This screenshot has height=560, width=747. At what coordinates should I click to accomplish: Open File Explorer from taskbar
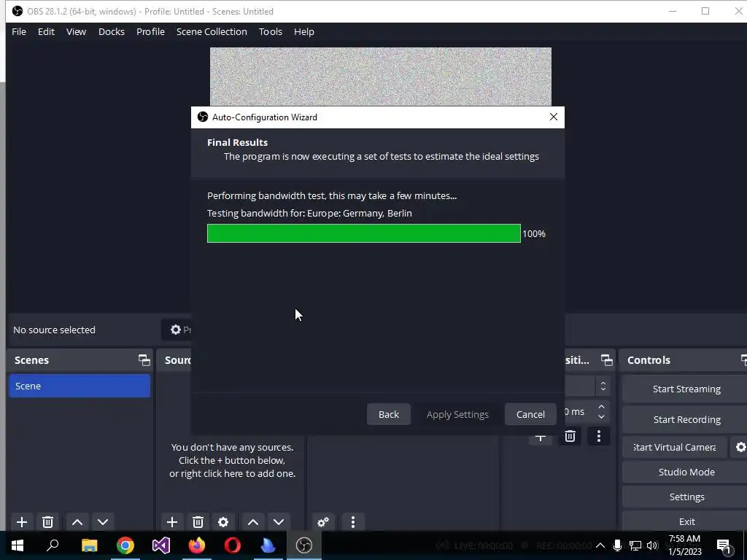(x=89, y=545)
